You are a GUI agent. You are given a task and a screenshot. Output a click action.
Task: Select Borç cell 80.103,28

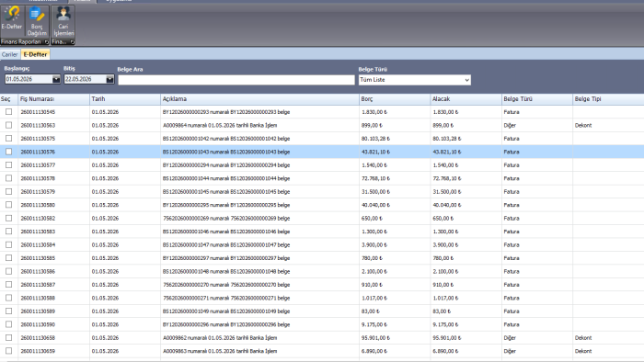click(x=395, y=139)
